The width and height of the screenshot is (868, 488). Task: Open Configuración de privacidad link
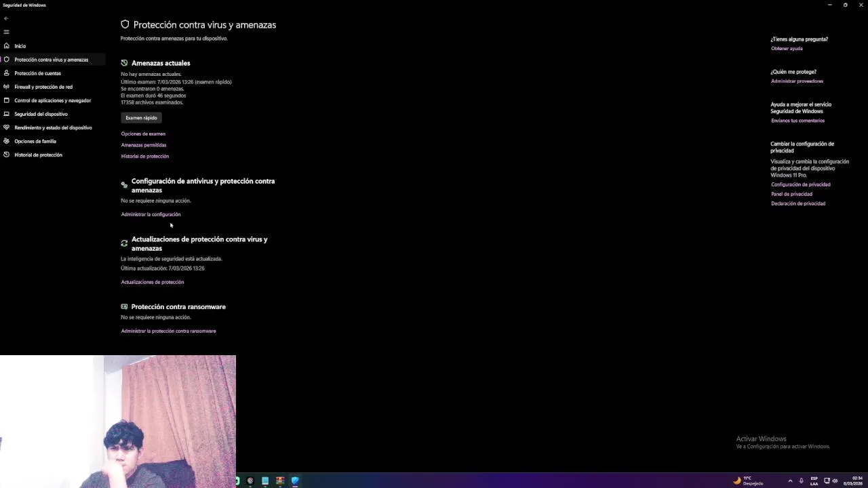point(800,184)
